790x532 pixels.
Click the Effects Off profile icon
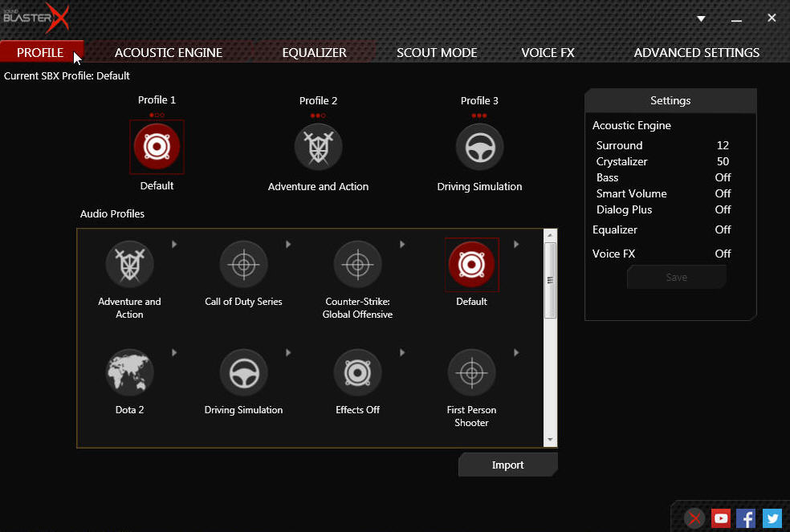click(358, 372)
